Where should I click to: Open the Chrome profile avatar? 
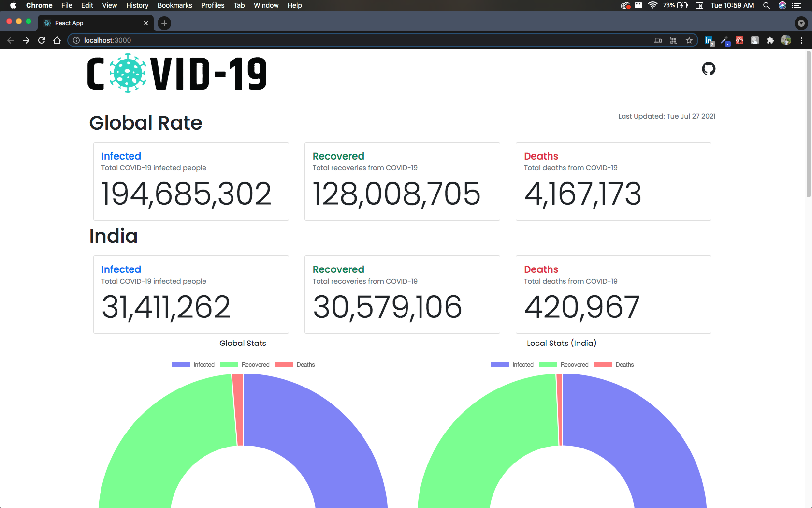pyautogui.click(x=786, y=40)
